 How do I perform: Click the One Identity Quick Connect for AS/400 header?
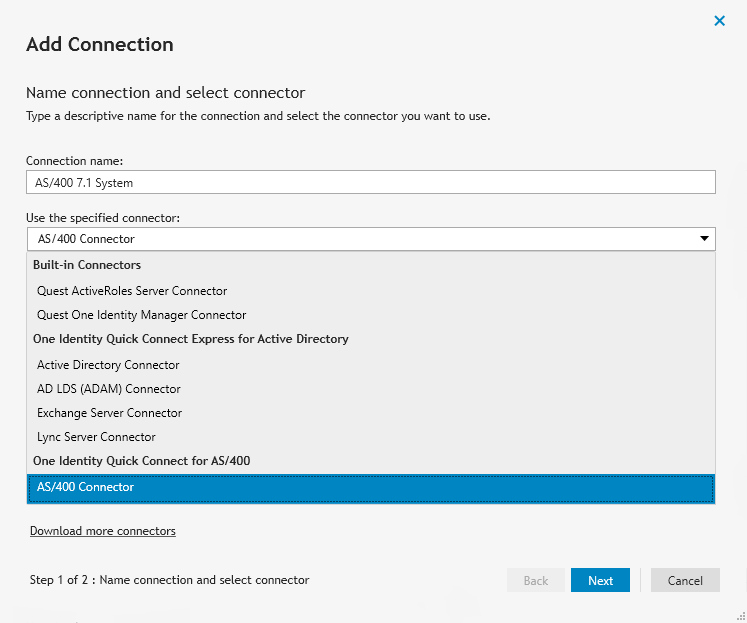(141, 461)
